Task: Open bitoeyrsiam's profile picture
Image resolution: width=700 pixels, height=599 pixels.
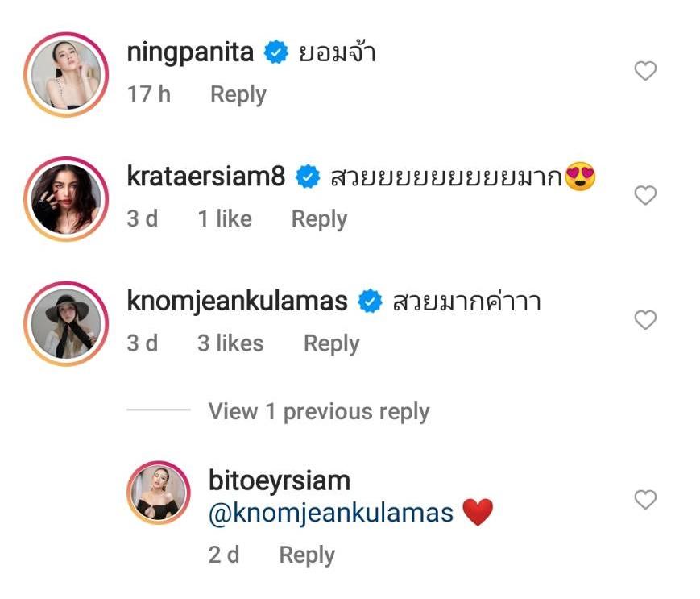Action: (x=159, y=493)
